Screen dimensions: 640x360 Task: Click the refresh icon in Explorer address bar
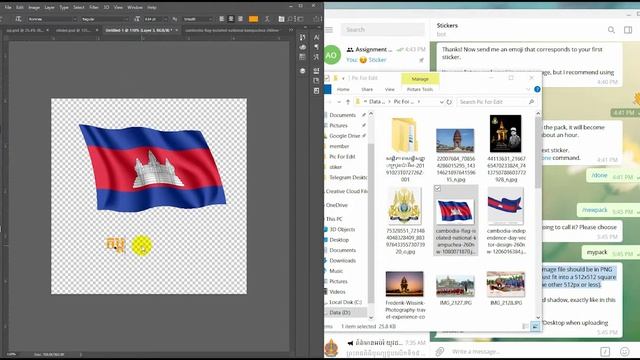point(449,102)
